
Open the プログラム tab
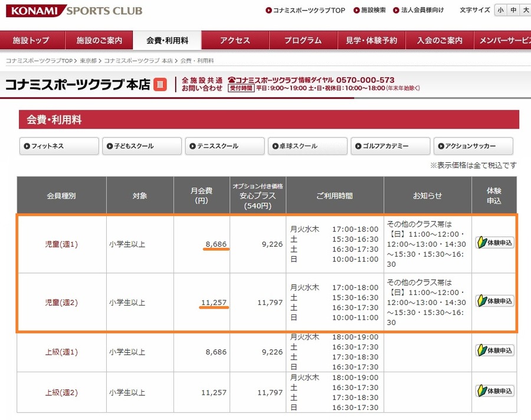[304, 41]
